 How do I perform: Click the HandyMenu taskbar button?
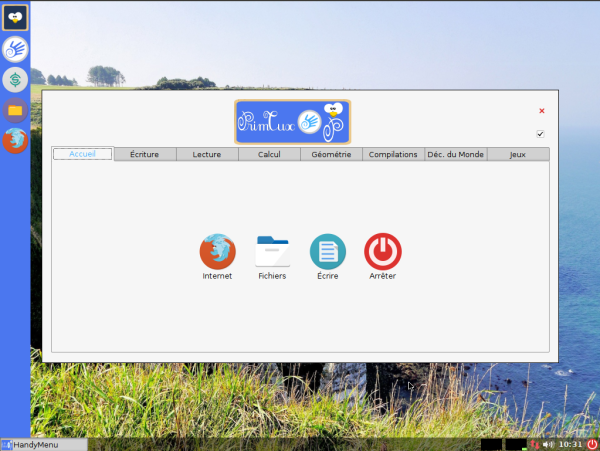[44, 444]
